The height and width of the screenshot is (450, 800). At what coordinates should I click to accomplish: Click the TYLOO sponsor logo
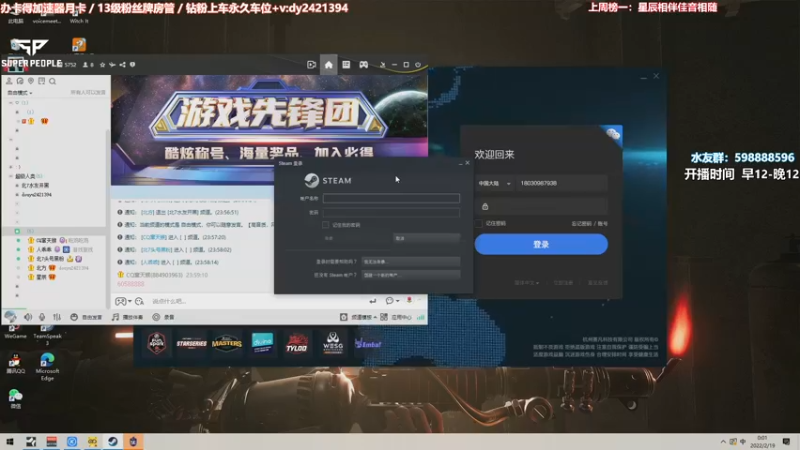click(x=296, y=343)
